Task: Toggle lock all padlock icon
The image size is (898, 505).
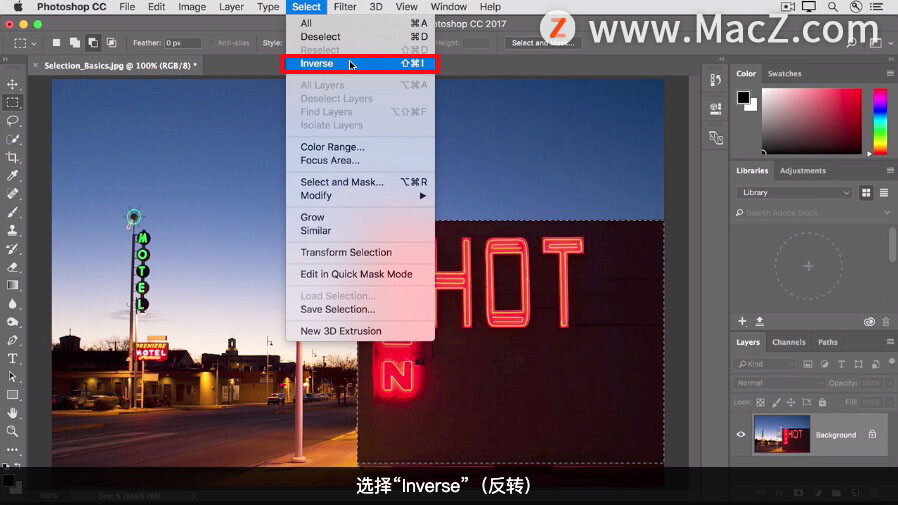Action: (x=822, y=403)
